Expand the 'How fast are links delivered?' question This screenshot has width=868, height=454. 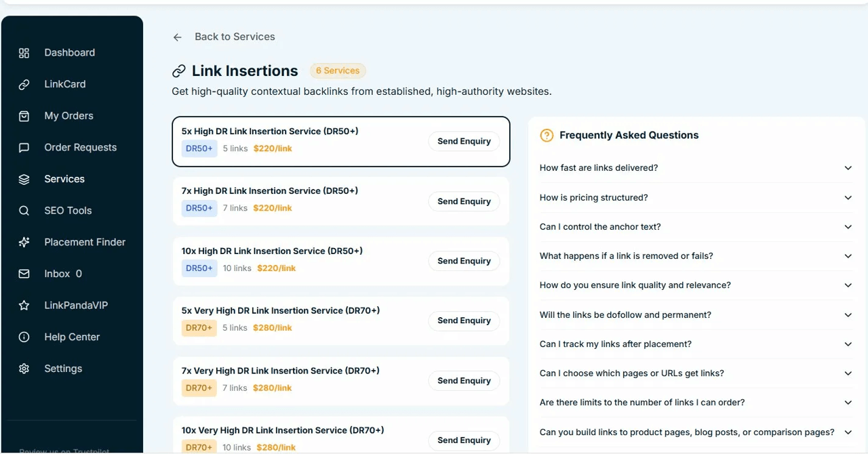695,167
